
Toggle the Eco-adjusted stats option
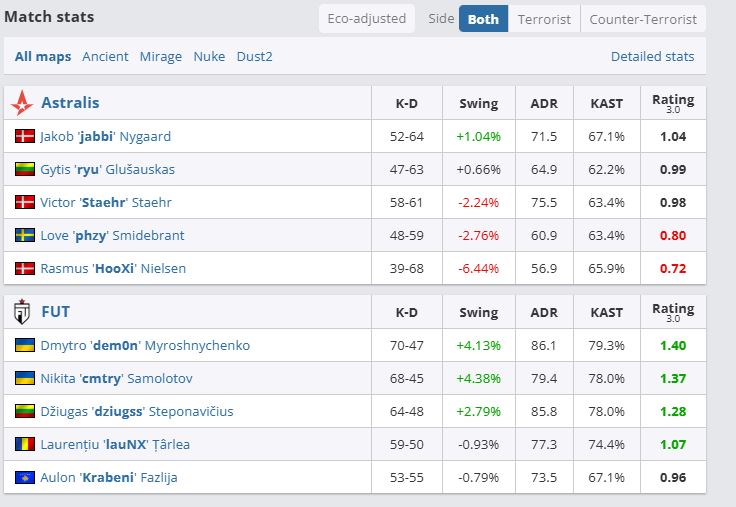367,19
